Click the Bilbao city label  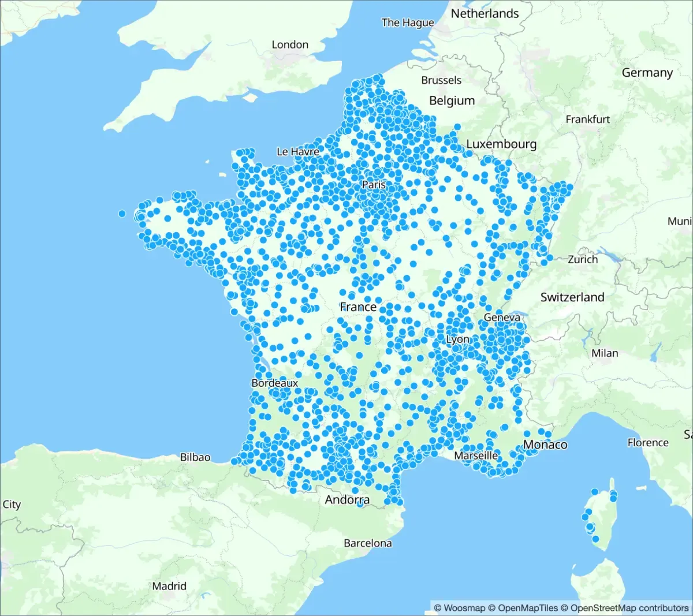tap(195, 457)
